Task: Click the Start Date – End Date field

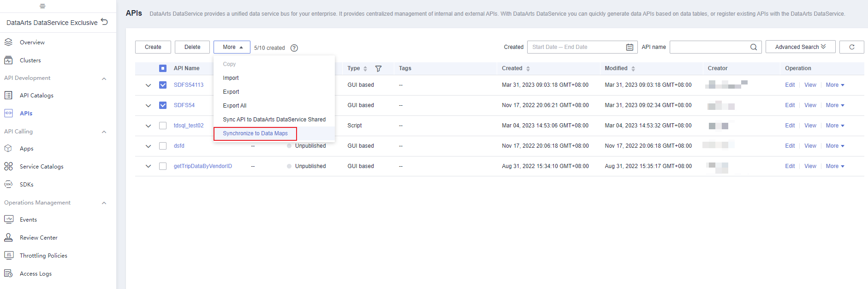Action: click(x=582, y=47)
